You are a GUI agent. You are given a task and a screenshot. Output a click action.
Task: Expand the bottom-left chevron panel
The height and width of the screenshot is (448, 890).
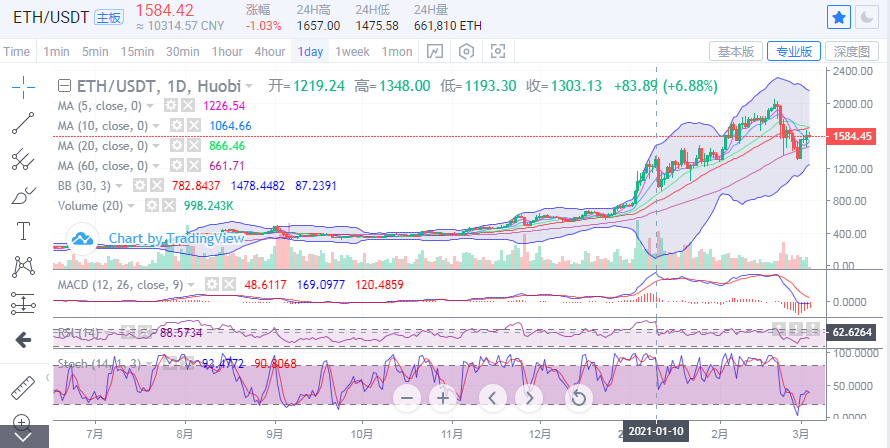[x=23, y=437]
